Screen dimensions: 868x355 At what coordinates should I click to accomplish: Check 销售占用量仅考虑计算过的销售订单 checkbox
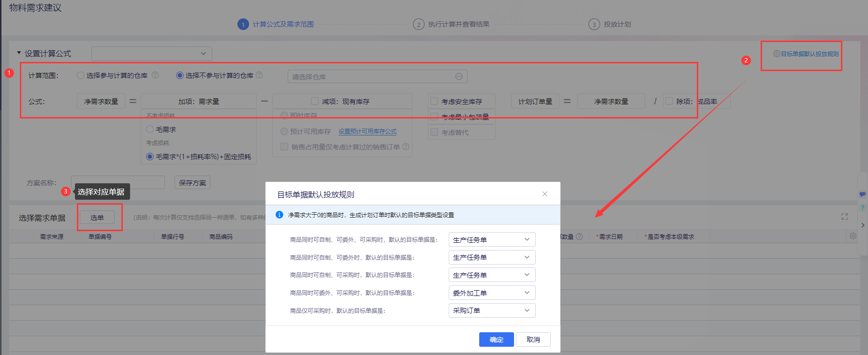[x=284, y=147]
